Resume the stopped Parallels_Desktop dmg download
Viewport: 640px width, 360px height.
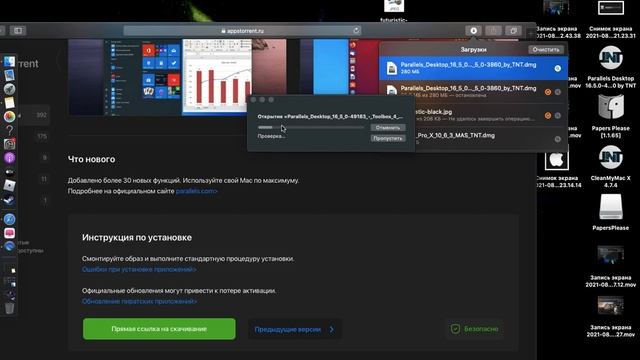tap(548, 92)
